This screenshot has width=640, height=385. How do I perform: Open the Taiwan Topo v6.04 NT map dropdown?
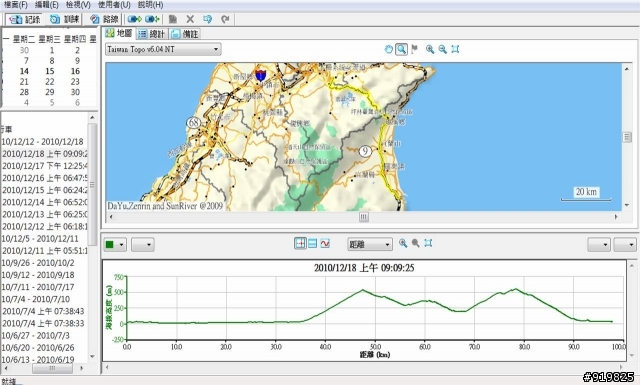[163, 49]
